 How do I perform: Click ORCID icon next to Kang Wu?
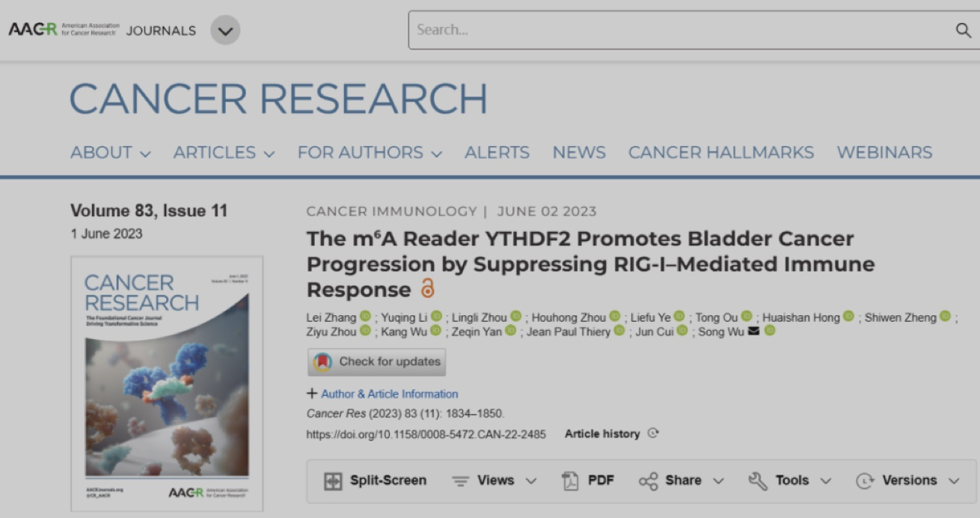[435, 331]
